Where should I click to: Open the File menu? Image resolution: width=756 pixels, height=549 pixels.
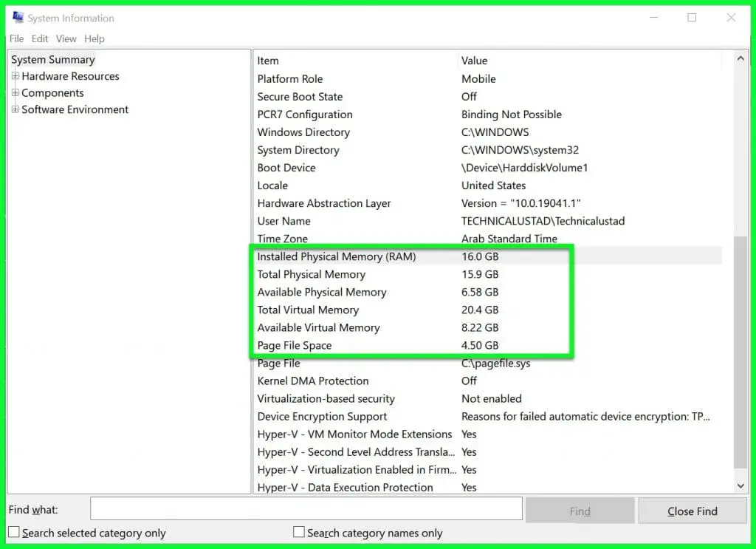coord(16,38)
